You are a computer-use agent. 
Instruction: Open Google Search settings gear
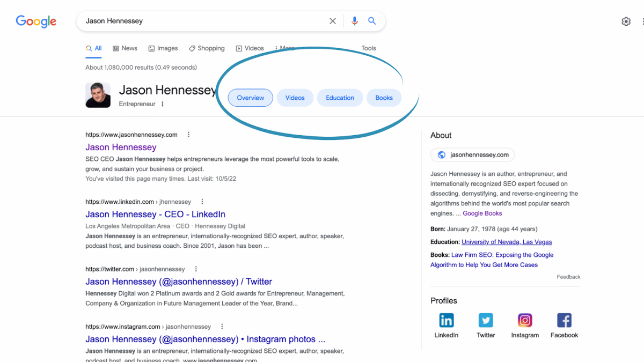pos(626,21)
